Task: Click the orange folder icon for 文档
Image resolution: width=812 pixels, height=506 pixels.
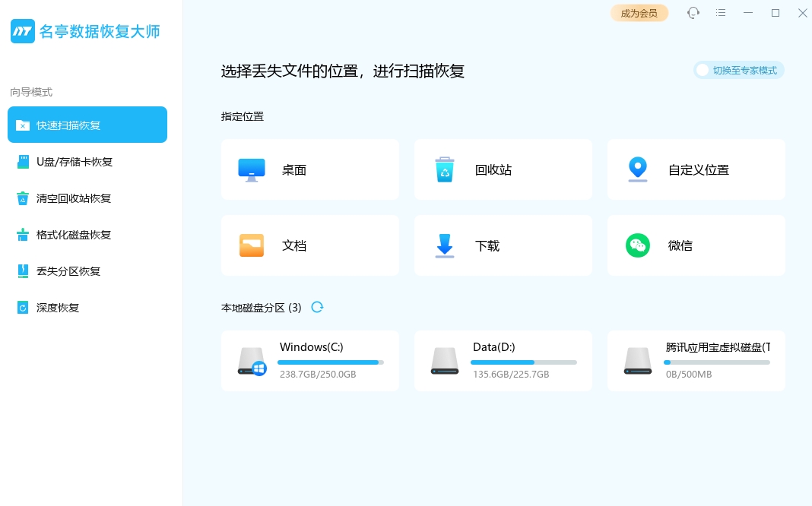Action: click(x=252, y=245)
